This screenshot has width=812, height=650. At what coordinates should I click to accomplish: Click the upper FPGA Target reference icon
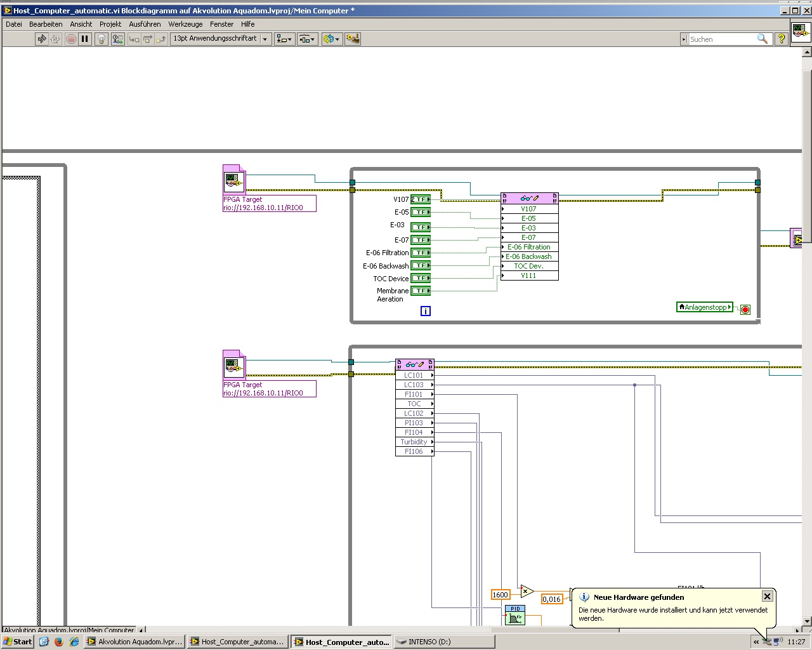click(233, 181)
